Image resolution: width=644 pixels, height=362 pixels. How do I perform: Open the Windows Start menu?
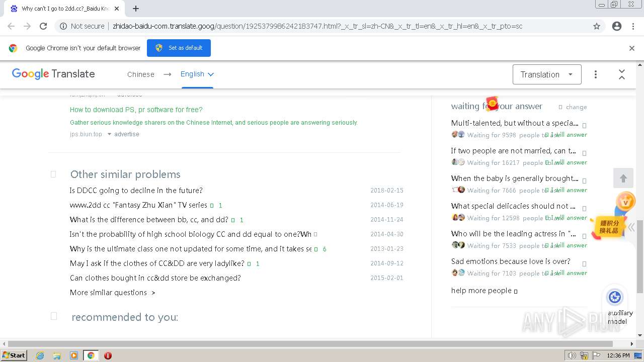click(14, 355)
